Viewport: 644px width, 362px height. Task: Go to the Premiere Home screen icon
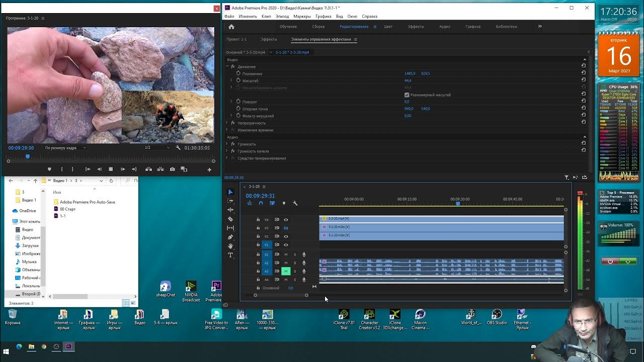click(231, 27)
